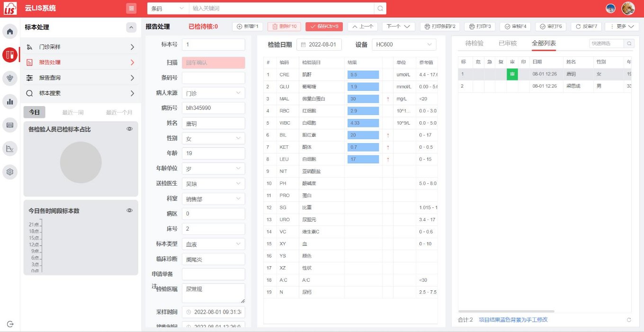Click the 新增F1 add button
This screenshot has height=332, width=644.
(x=248, y=27)
